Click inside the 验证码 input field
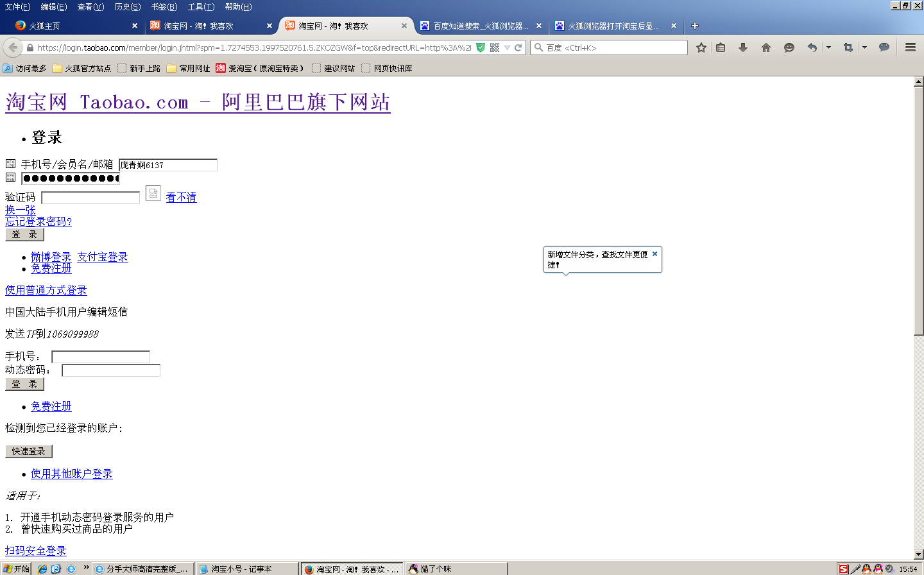 [90, 197]
